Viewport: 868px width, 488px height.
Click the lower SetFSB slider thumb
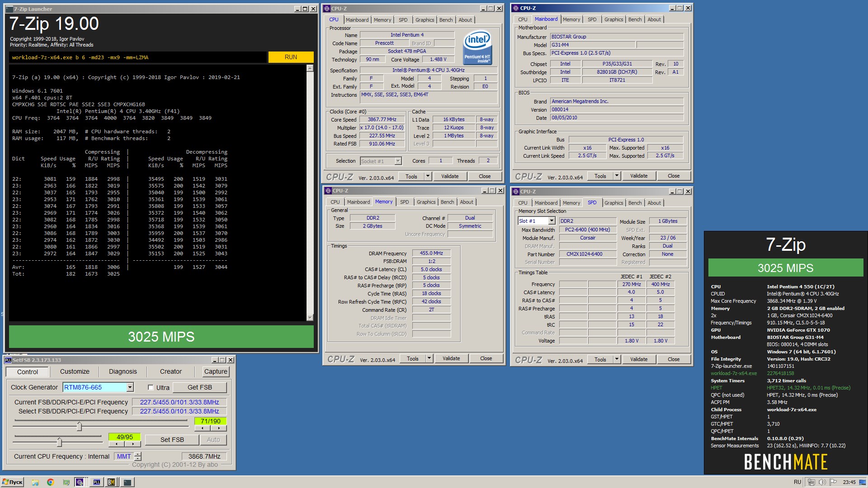(x=59, y=441)
